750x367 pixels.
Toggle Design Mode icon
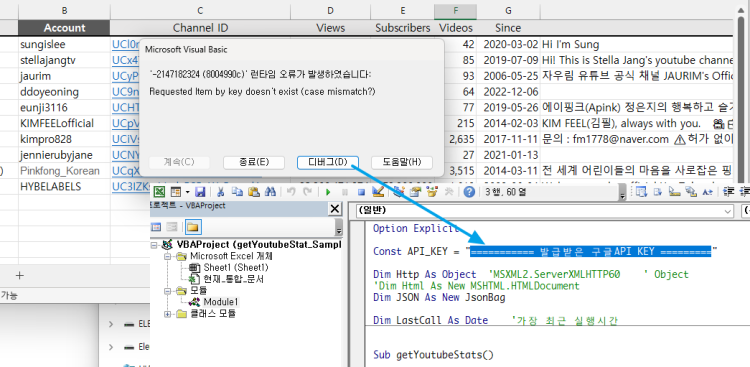[378, 191]
